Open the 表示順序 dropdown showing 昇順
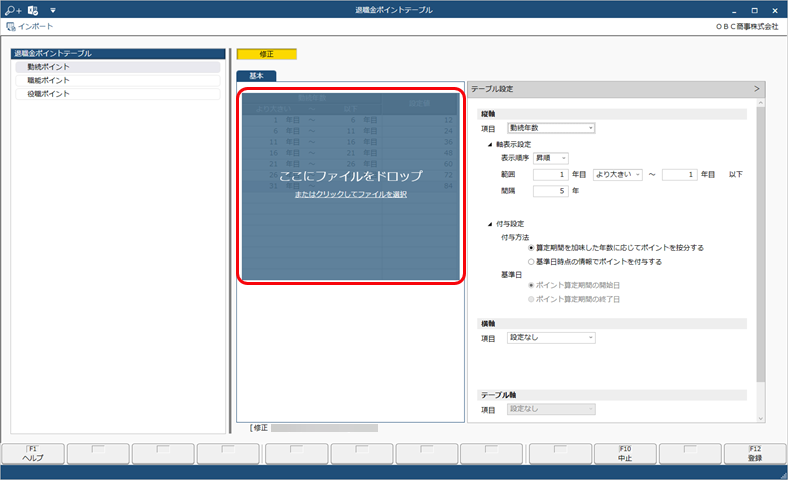 click(551, 158)
